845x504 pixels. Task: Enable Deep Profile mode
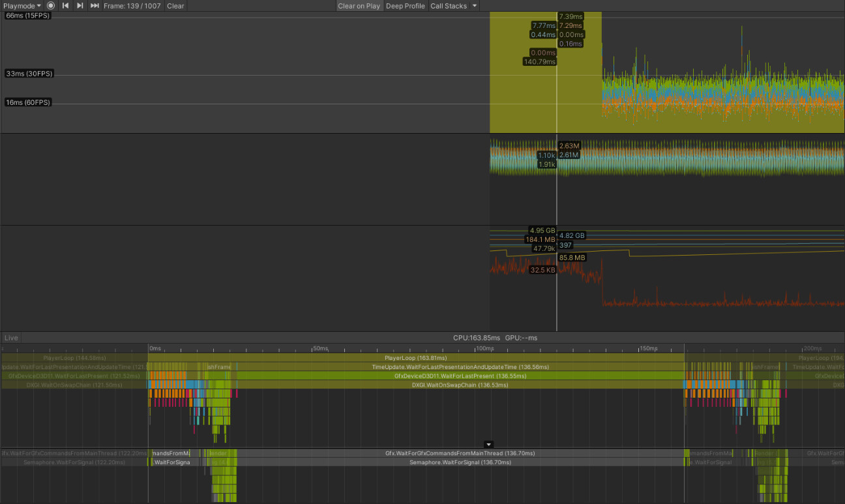[405, 6]
